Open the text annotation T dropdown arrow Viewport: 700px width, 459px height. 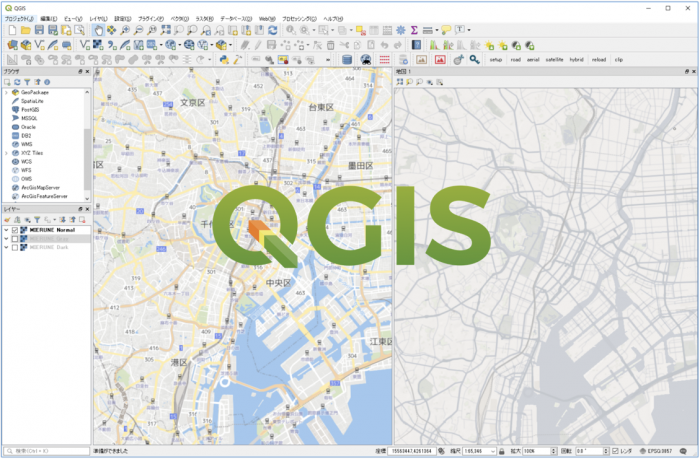pos(469,30)
